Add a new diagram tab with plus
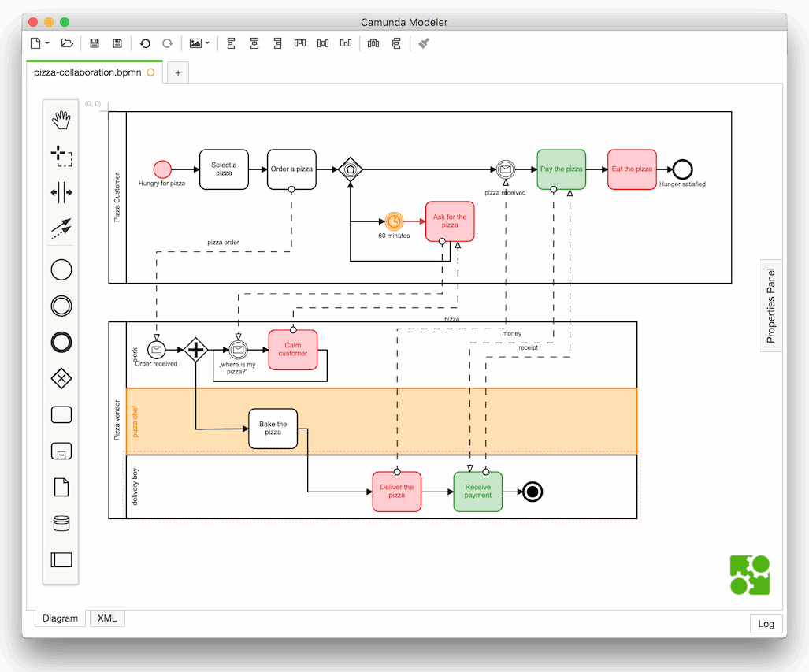Viewport: 809px width, 672px height. point(178,73)
